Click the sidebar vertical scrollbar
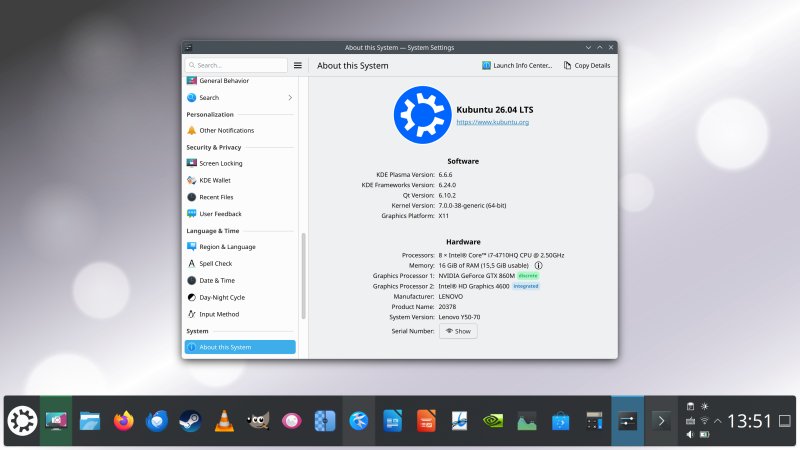The width and height of the screenshot is (800, 450). [x=304, y=276]
